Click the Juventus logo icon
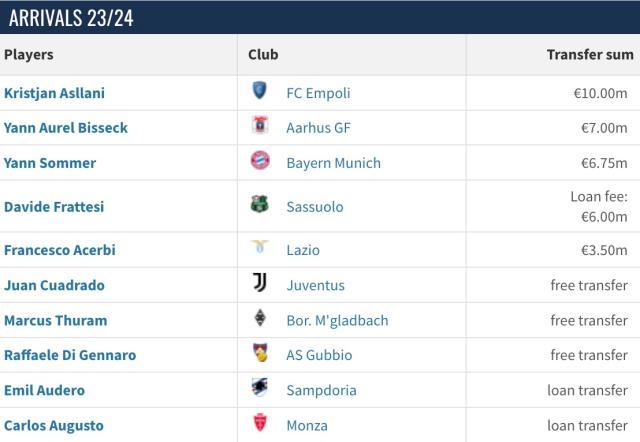The width and height of the screenshot is (640, 442). coord(260,284)
